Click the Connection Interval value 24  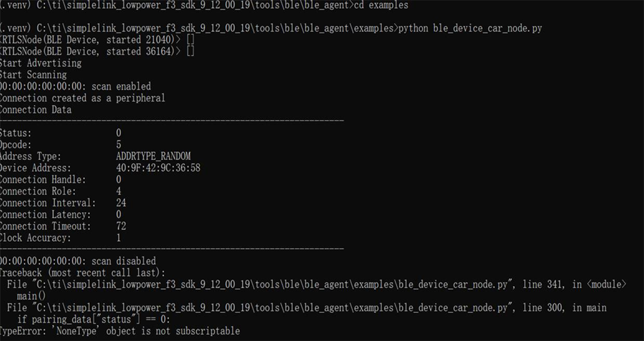click(121, 203)
